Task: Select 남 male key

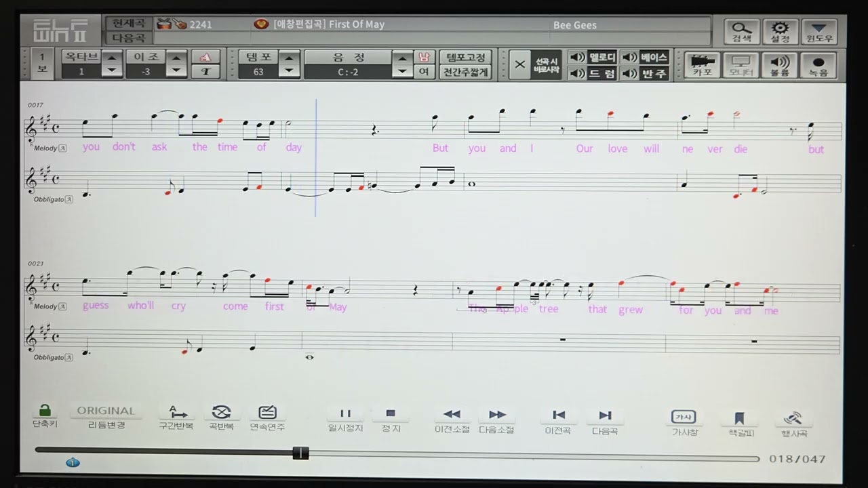Action: pyautogui.click(x=425, y=57)
